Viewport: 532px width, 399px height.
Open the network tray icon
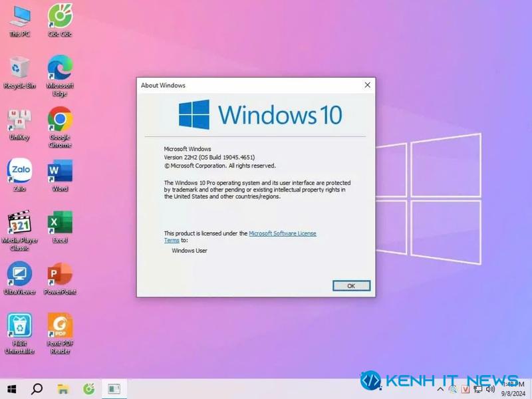pyautogui.click(x=477, y=390)
